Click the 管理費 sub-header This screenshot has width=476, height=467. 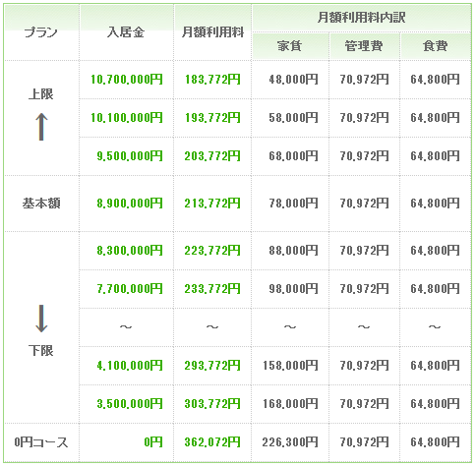coord(364,46)
